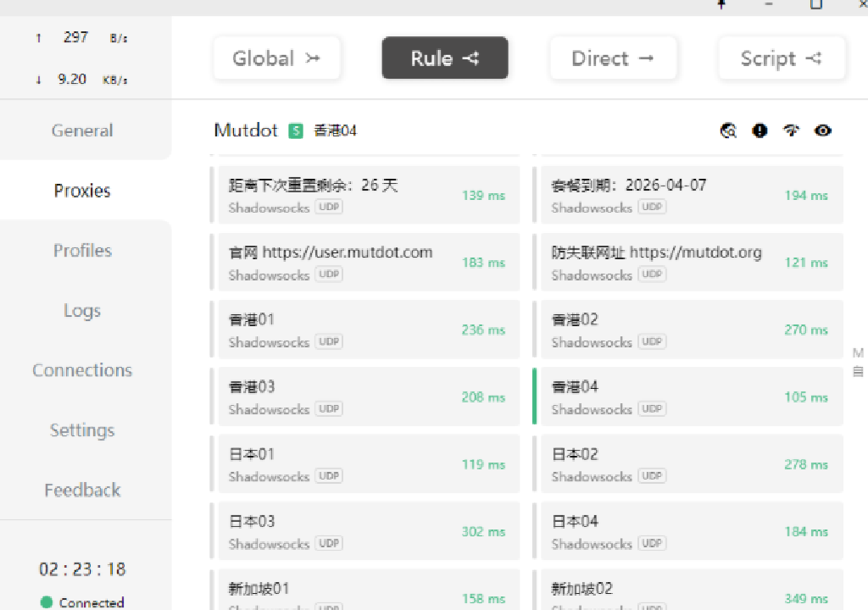The image size is (868, 610).
Task: Toggle the eye icon in the Mutdot header
Action: (822, 130)
